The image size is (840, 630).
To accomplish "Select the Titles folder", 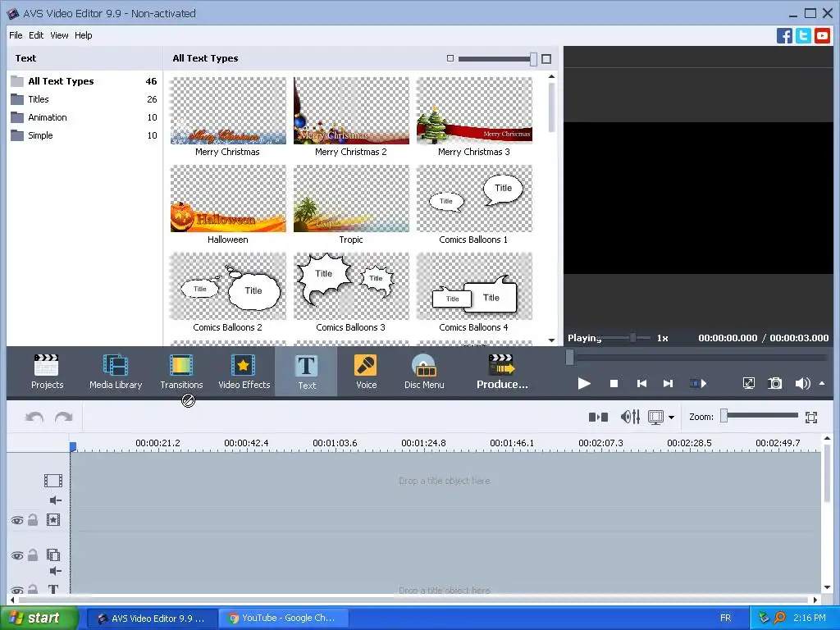I will click(x=84, y=99).
